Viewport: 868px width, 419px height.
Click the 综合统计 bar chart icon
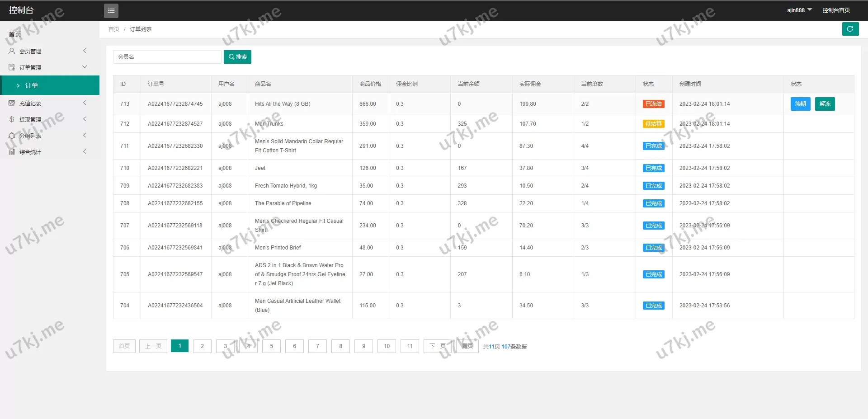[x=12, y=152]
